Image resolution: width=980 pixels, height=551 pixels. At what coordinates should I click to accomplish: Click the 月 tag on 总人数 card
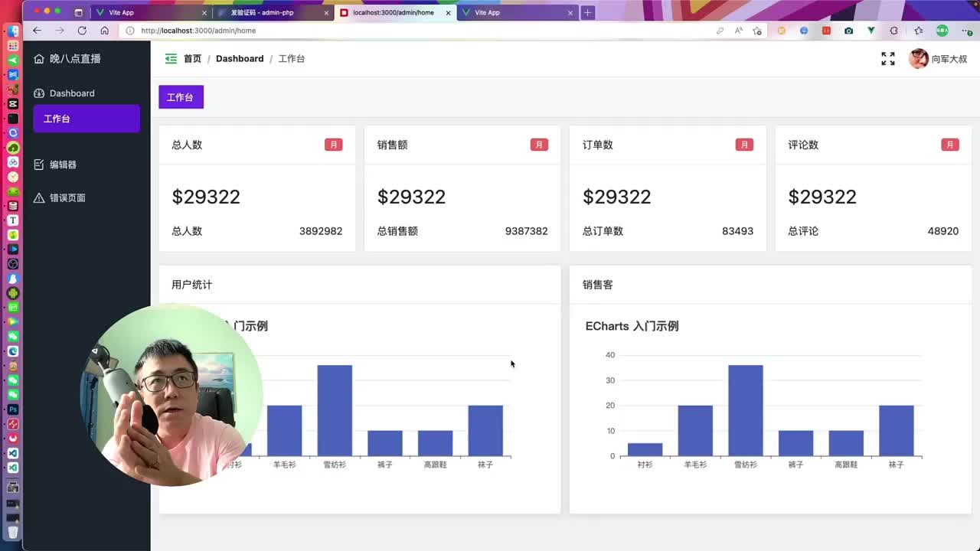(x=333, y=145)
